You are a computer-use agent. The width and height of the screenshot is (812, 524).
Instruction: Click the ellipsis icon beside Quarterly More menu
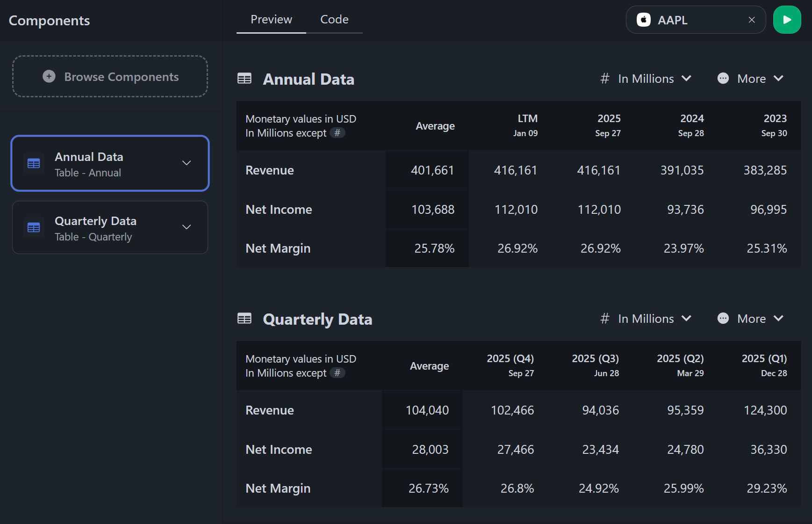723,318
